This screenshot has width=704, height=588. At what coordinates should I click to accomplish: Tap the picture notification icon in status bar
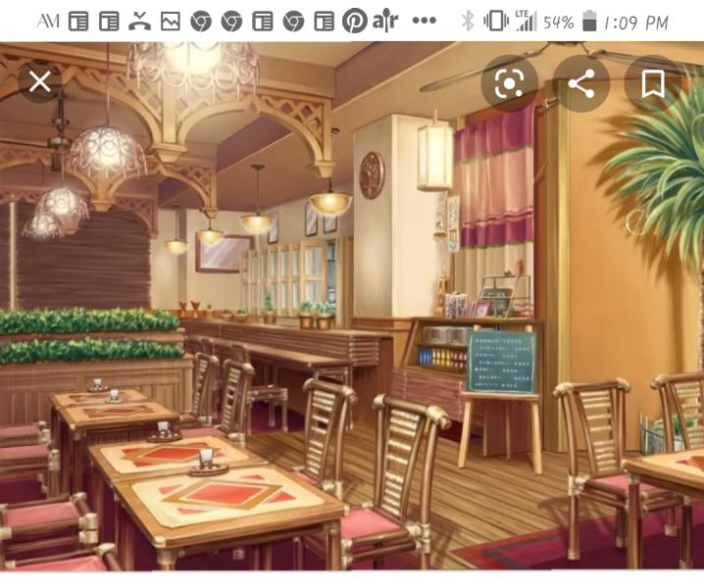tap(171, 21)
